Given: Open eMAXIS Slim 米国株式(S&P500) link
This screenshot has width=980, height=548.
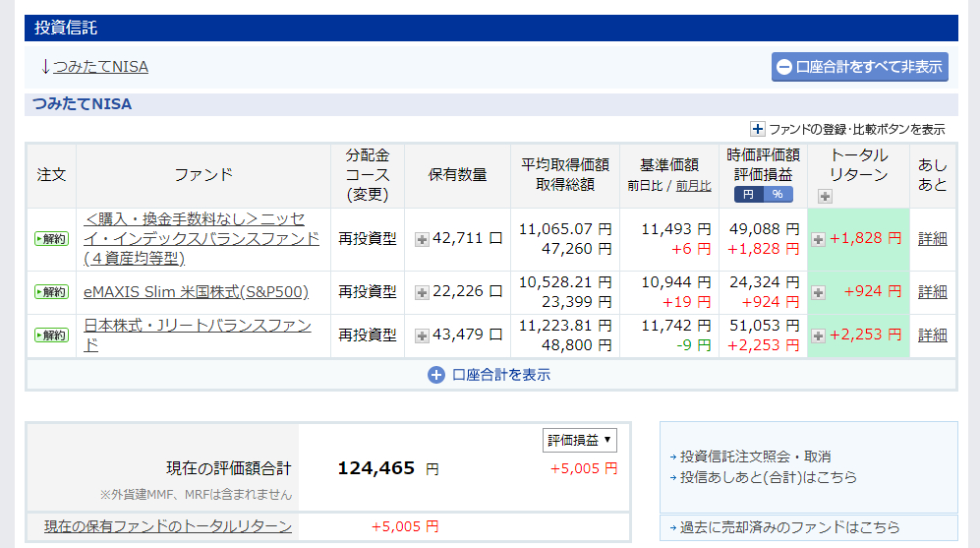Looking at the screenshot, I should 196,292.
